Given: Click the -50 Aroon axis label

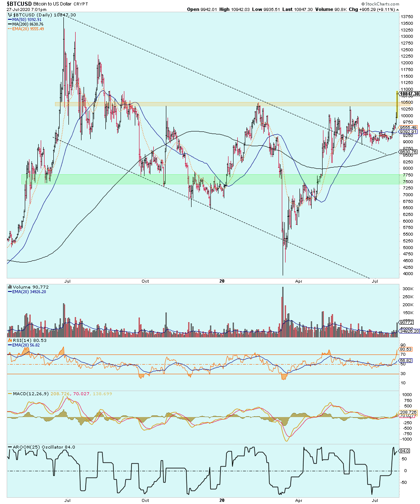Looking at the screenshot, I should 404,483.
